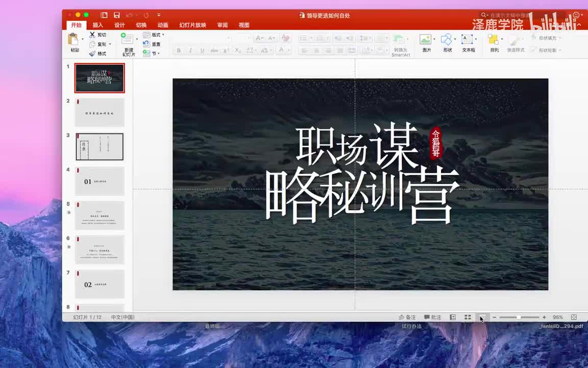Select the Format painter (格式) brush

pos(92,53)
